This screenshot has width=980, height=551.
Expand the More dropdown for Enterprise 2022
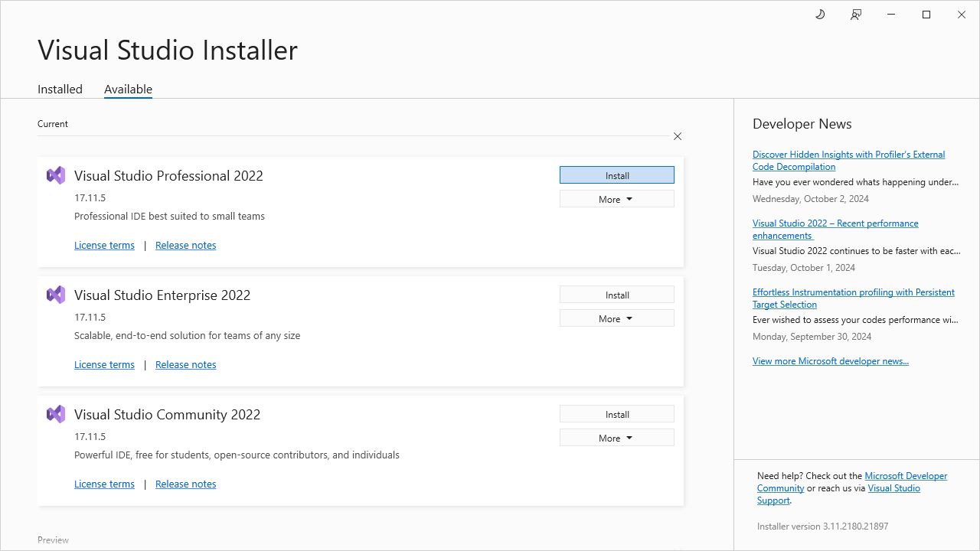pyautogui.click(x=617, y=318)
